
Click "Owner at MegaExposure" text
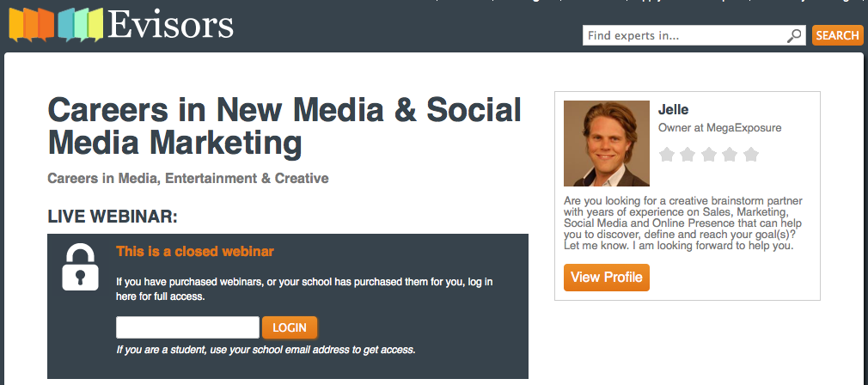click(719, 128)
